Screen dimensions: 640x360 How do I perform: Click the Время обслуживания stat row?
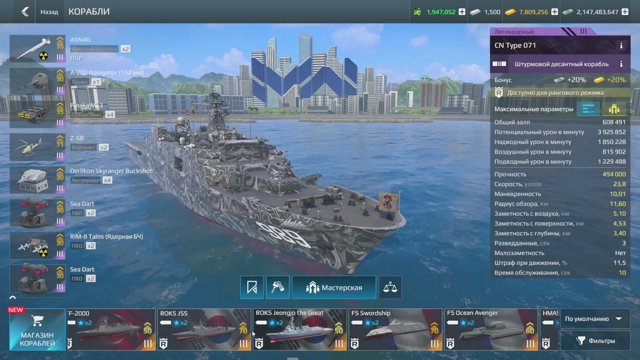[560, 273]
